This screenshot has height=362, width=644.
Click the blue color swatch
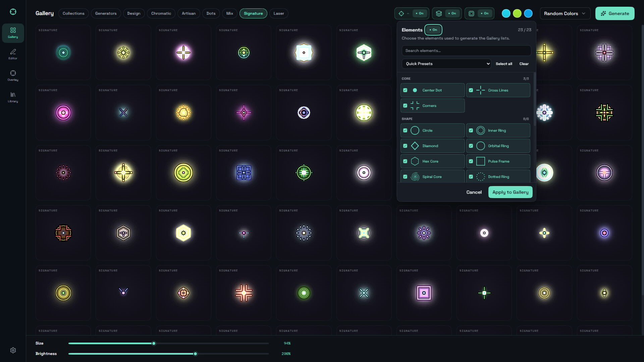click(x=528, y=13)
